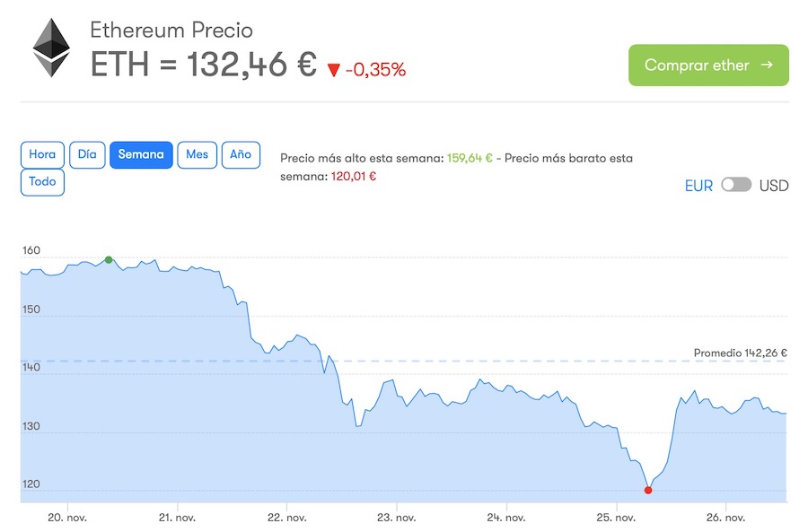Click the 23. nov. date on axis

point(395,518)
